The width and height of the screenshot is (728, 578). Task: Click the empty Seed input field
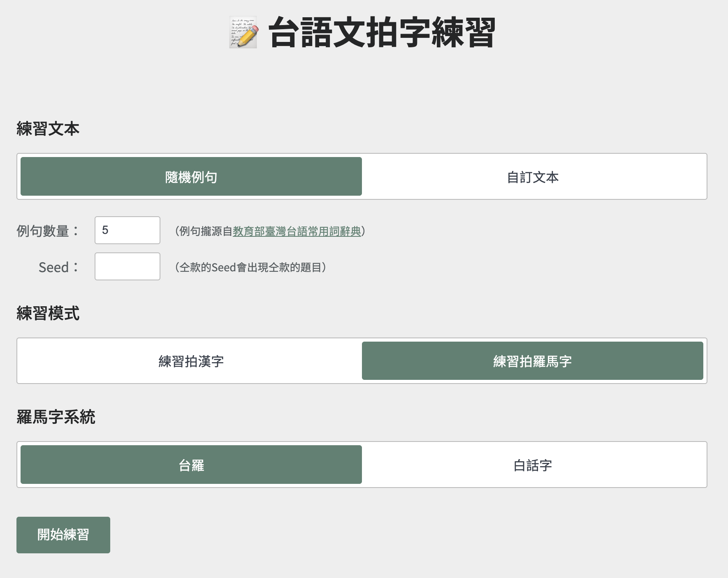click(x=127, y=266)
